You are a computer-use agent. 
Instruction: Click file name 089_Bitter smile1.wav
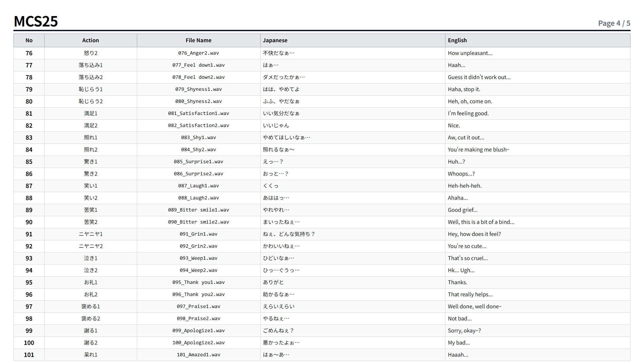tap(199, 210)
